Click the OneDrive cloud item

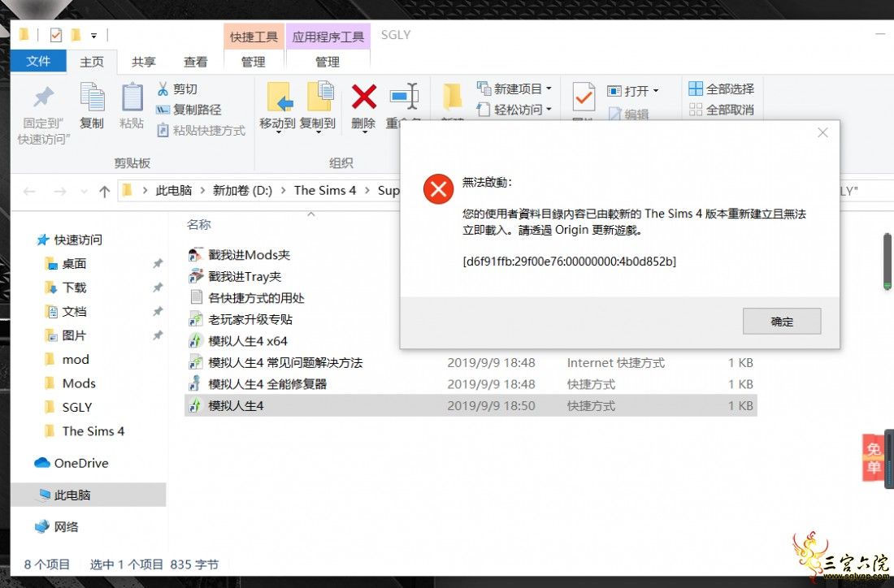tap(72, 463)
